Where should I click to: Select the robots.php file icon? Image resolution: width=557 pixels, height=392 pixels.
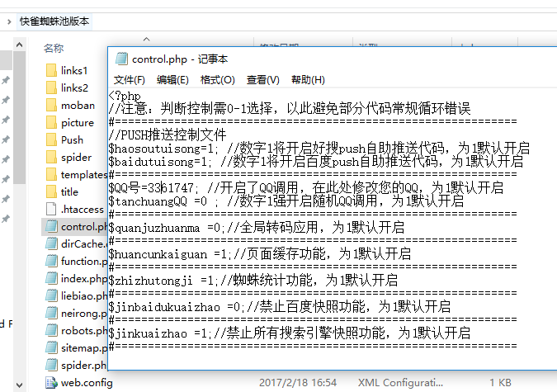click(x=51, y=330)
